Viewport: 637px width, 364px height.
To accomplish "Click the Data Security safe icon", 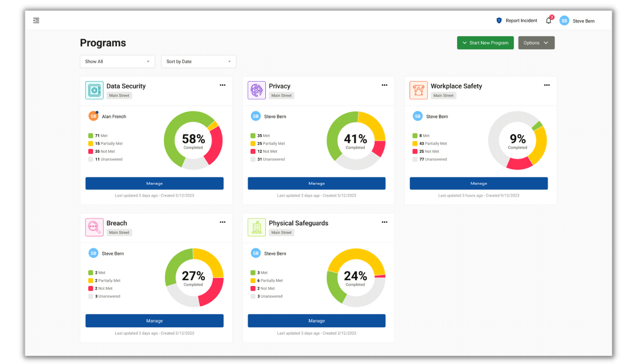I will click(94, 90).
